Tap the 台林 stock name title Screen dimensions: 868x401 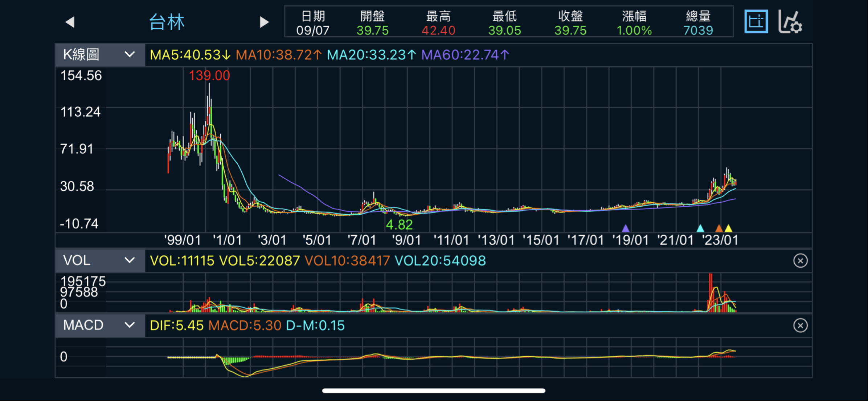[x=167, y=22]
